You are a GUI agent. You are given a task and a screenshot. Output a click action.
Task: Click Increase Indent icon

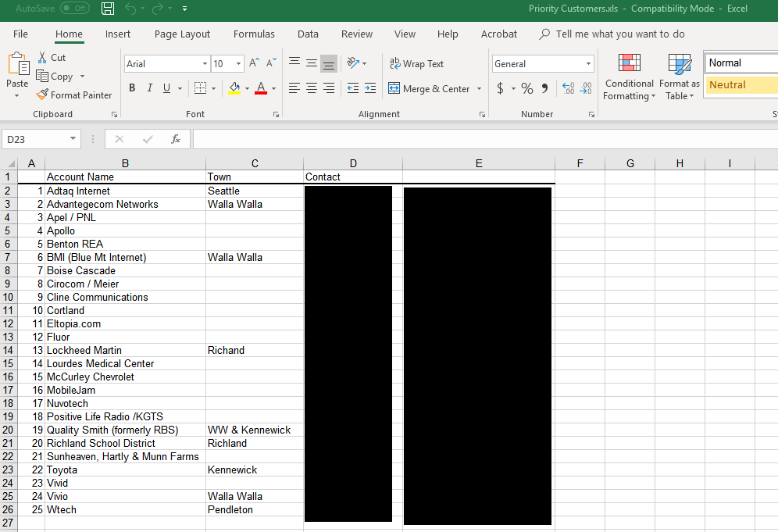pos(370,88)
